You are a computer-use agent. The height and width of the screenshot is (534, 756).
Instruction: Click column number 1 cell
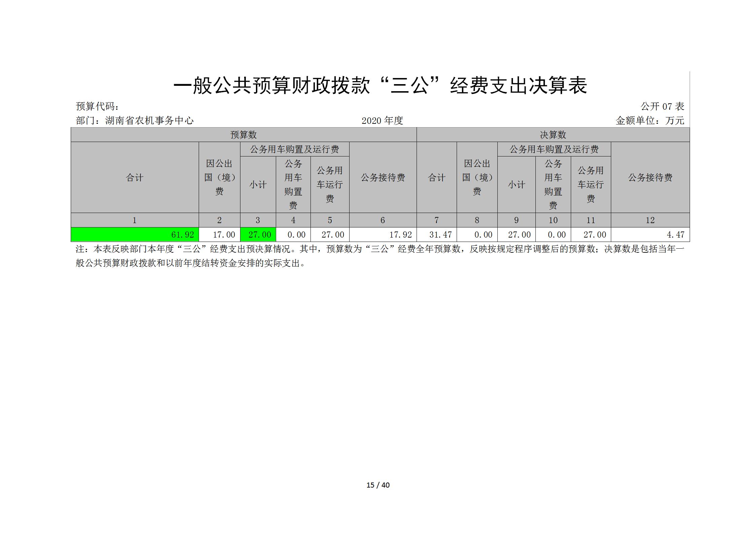[135, 220]
